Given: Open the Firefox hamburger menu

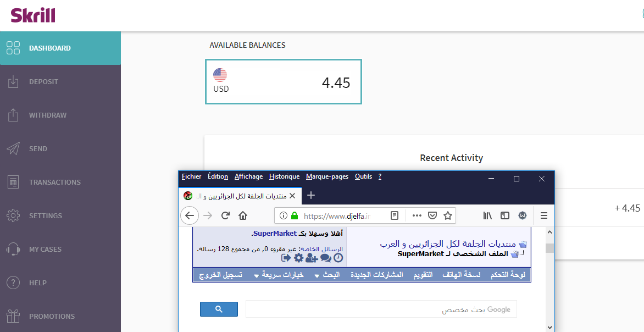Looking at the screenshot, I should [544, 215].
